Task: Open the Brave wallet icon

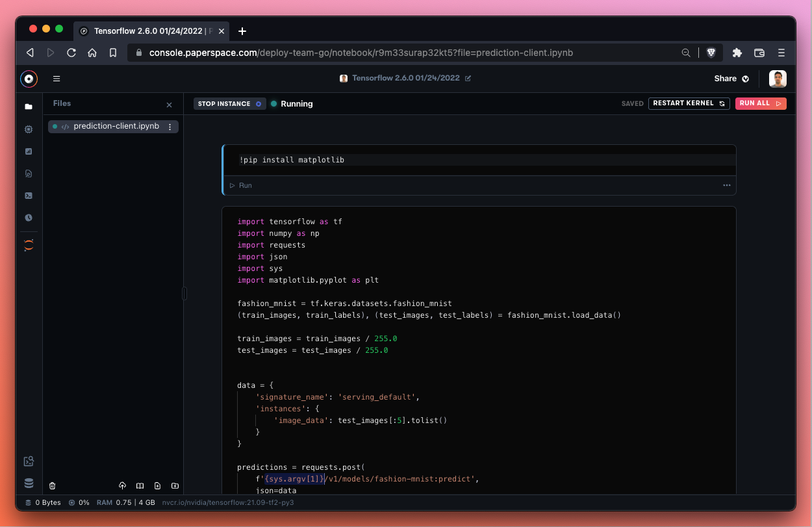Action: [759, 53]
